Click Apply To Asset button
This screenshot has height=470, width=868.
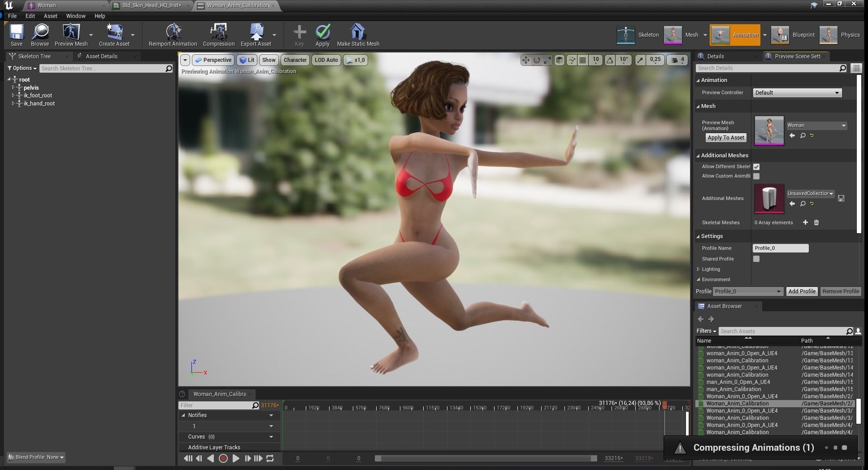click(726, 138)
